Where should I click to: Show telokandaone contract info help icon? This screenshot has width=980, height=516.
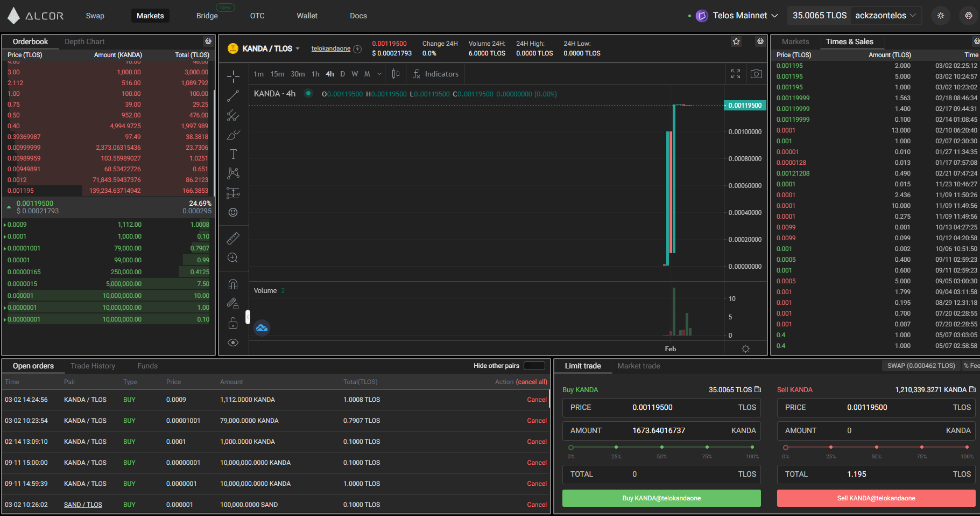tap(357, 49)
